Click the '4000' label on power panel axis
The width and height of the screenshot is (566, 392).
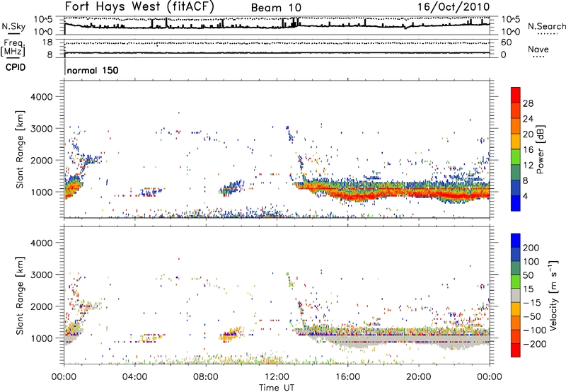41,97
